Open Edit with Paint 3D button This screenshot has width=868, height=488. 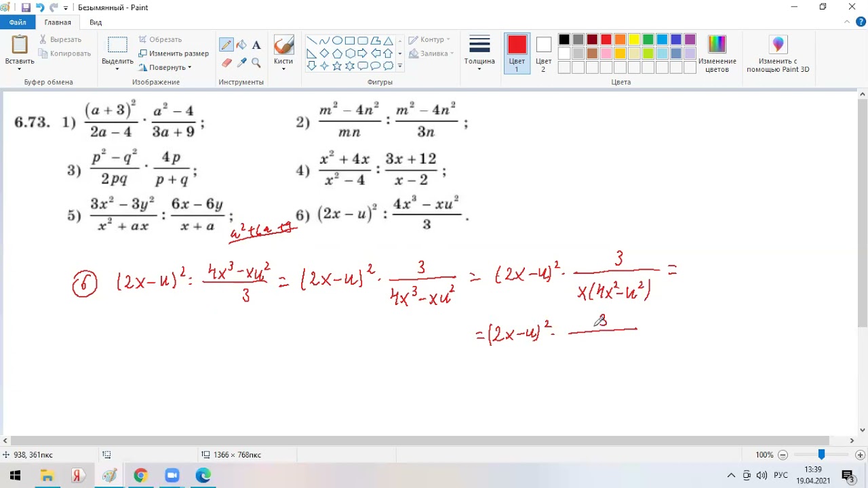[x=778, y=54]
